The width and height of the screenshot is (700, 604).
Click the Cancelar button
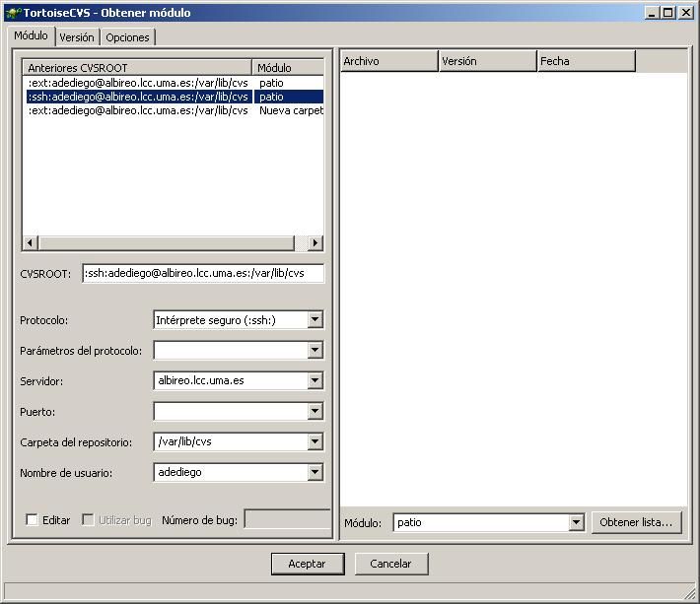(x=391, y=564)
